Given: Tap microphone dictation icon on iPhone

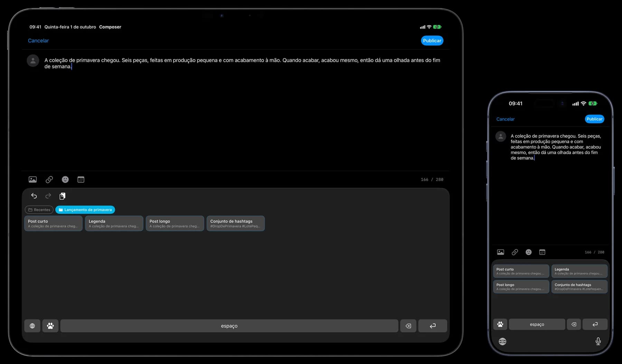Looking at the screenshot, I should [598, 342].
